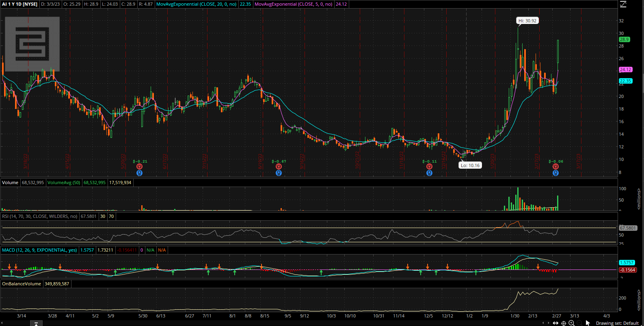This screenshot has width=644, height=326.
Task: Click the 2/27 date on time axis
Action: (x=557, y=316)
